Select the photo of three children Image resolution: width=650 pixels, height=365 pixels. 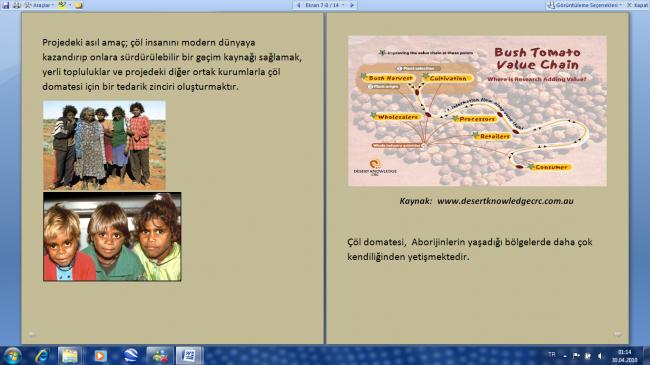coord(112,236)
